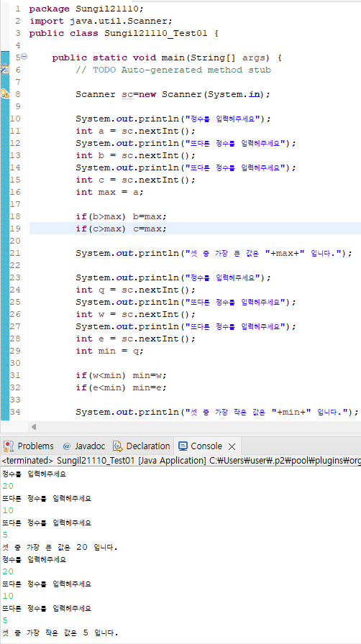The width and height of the screenshot is (361, 644).
Task: Click the warning marker icon on line 8
Action: [4, 94]
